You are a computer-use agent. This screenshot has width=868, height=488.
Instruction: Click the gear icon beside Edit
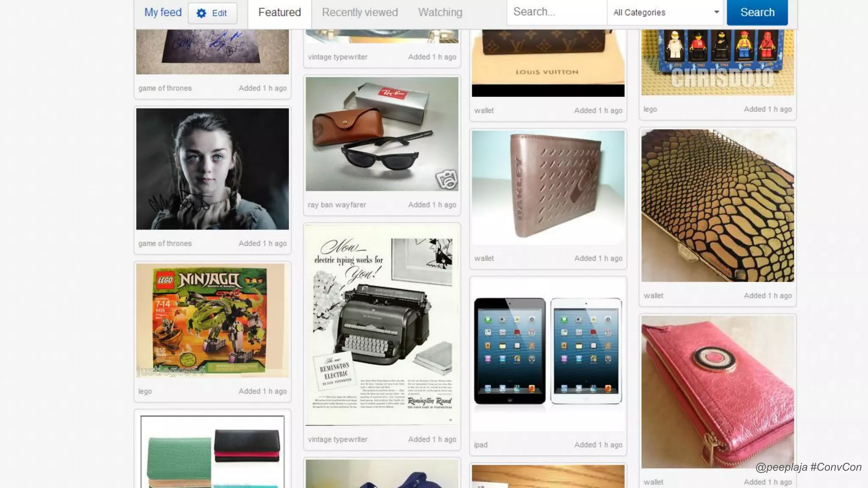(201, 13)
